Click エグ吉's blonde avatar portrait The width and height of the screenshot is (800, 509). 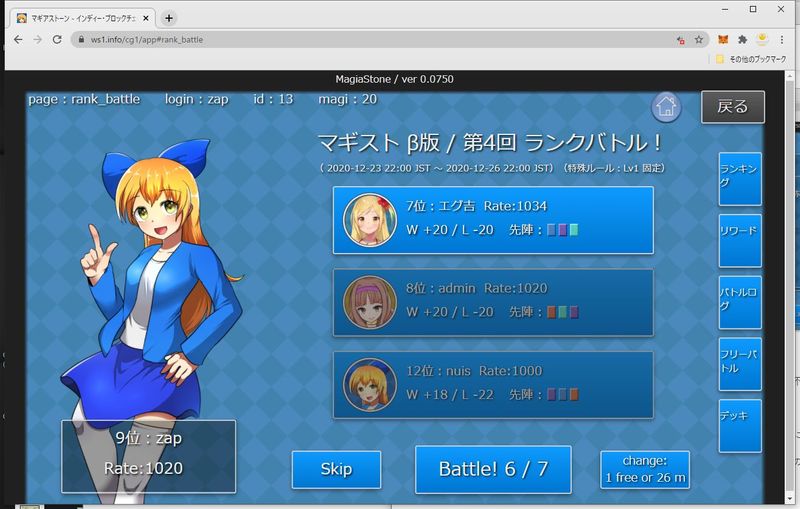click(x=369, y=220)
